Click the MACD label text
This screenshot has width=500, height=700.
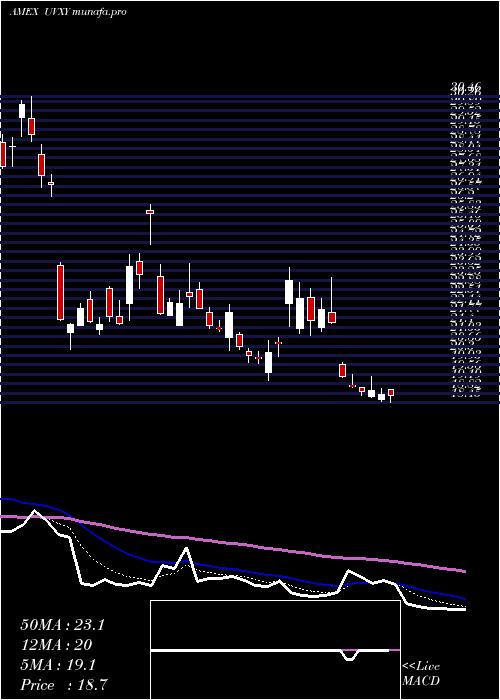pos(421,681)
